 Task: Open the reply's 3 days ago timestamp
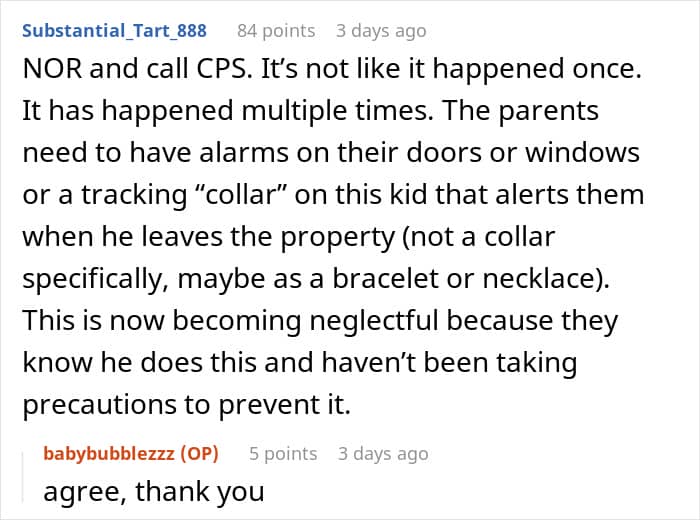tap(383, 453)
